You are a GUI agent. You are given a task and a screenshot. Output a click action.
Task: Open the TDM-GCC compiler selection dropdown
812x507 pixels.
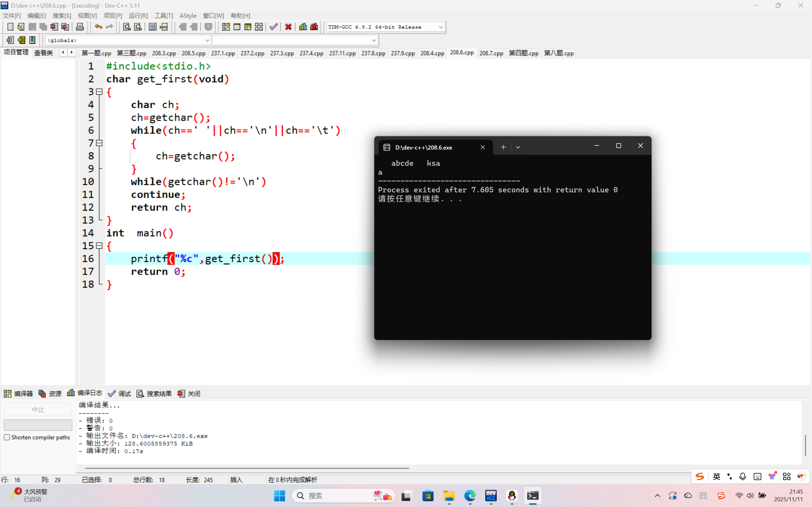tap(441, 27)
